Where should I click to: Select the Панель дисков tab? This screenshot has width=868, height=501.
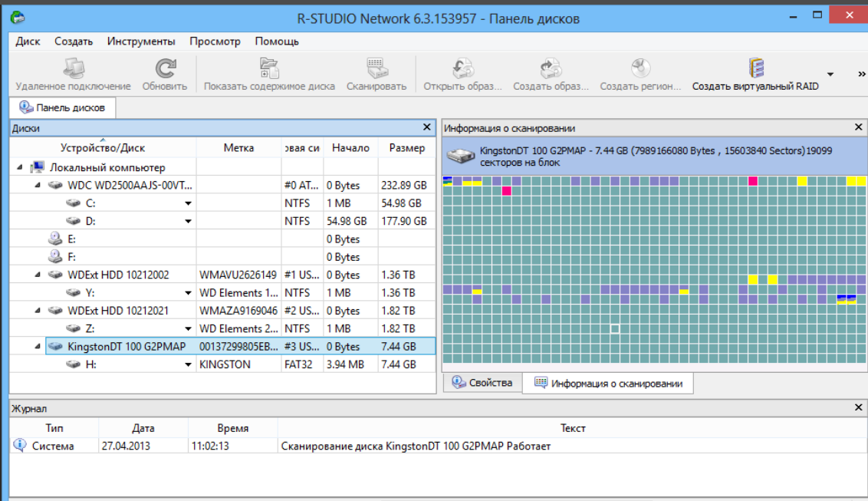click(x=63, y=107)
